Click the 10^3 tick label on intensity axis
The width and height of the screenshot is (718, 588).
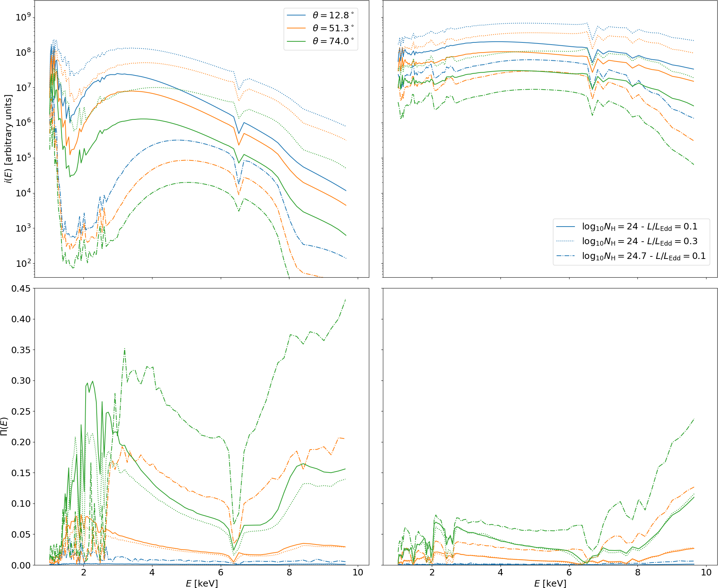coord(23,228)
